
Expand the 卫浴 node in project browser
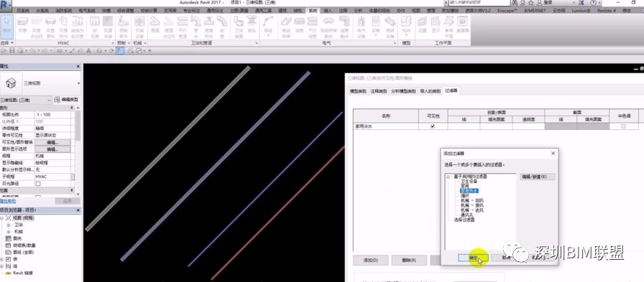(x=8, y=225)
